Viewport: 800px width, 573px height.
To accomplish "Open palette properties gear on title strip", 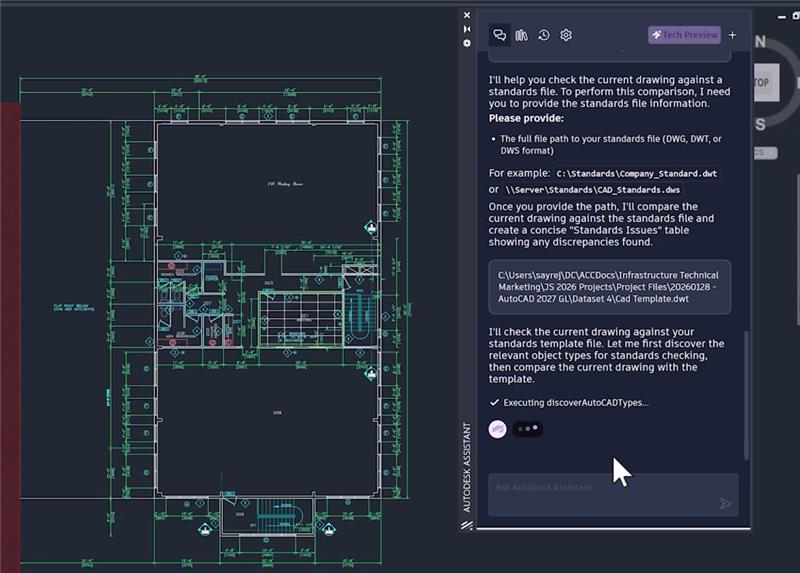I will 467,43.
